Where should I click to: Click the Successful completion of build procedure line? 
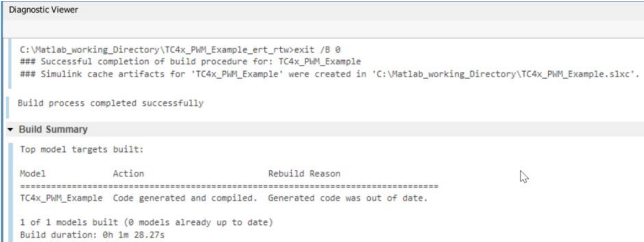[x=190, y=61]
